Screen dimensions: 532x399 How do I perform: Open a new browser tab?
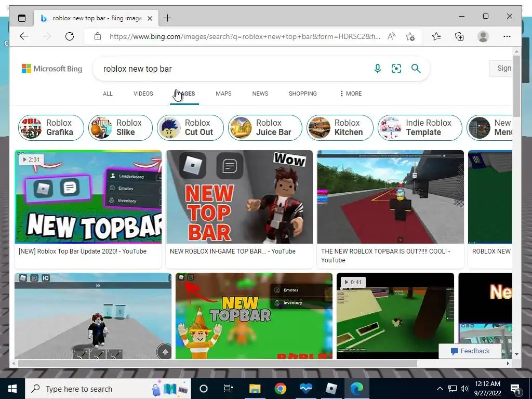point(168,18)
